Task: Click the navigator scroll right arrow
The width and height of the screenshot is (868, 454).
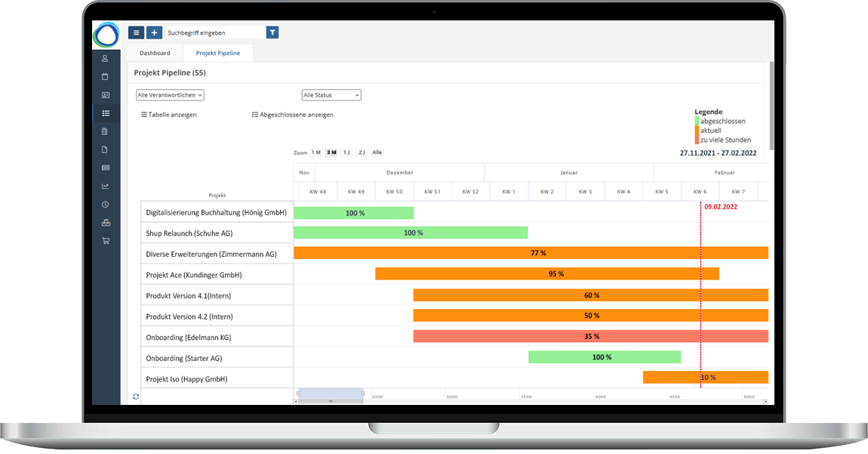Action: click(765, 401)
